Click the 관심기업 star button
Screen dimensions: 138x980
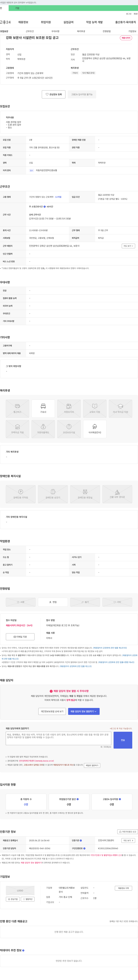(13, 899)
